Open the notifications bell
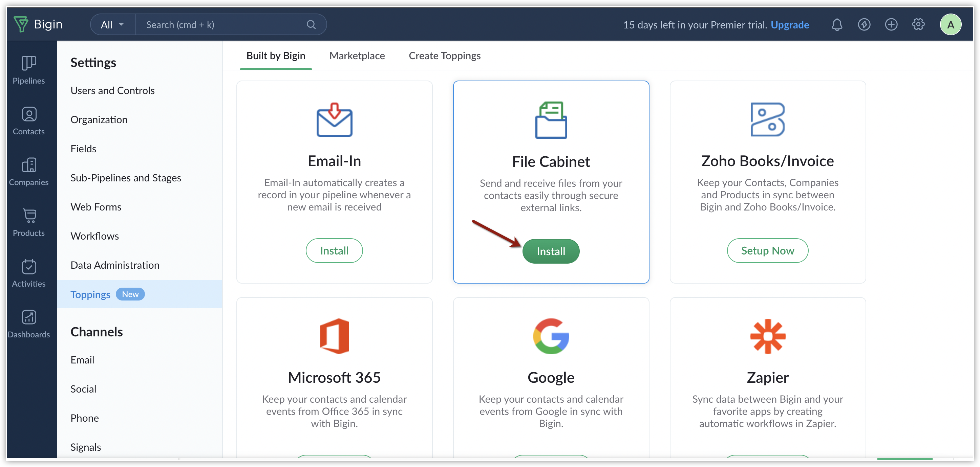980x467 pixels. (x=836, y=25)
